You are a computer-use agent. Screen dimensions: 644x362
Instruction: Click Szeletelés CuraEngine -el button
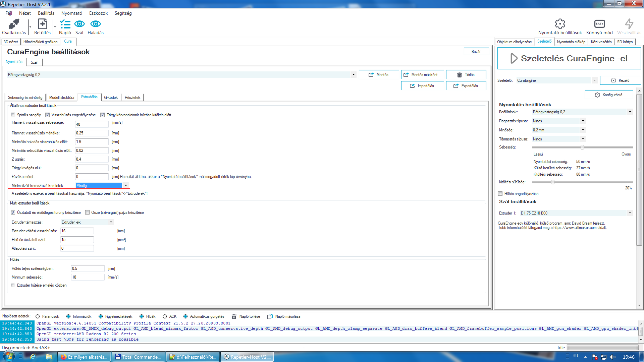point(569,58)
